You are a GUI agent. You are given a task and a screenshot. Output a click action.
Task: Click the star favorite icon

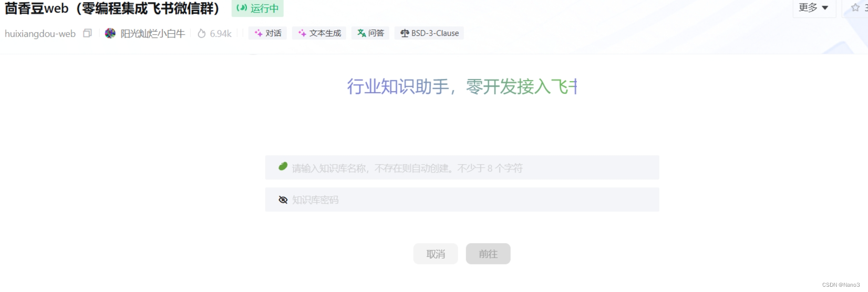click(855, 7)
